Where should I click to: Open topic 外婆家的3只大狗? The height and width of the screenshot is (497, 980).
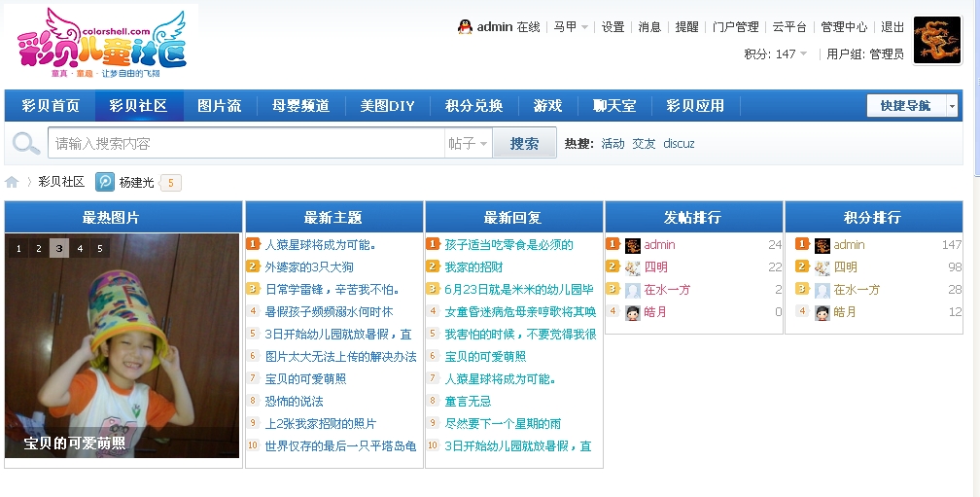[x=309, y=267]
